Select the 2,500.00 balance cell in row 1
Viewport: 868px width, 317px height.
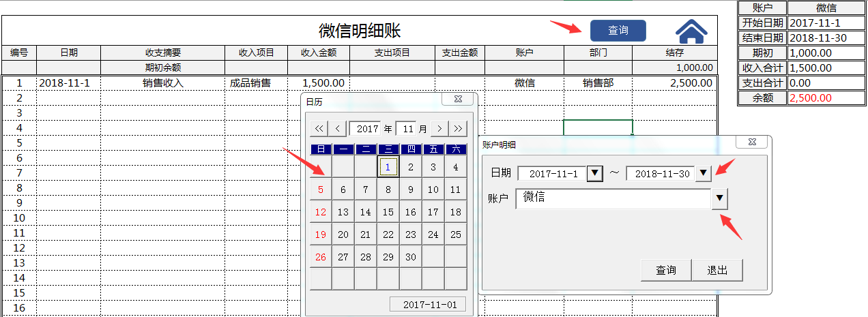[x=675, y=82]
